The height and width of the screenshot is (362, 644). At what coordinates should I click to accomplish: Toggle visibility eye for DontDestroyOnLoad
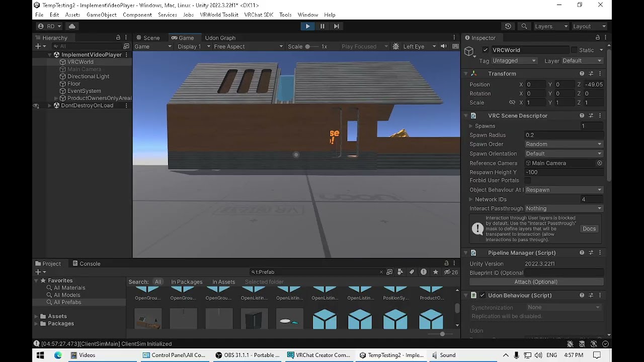pos(36,106)
